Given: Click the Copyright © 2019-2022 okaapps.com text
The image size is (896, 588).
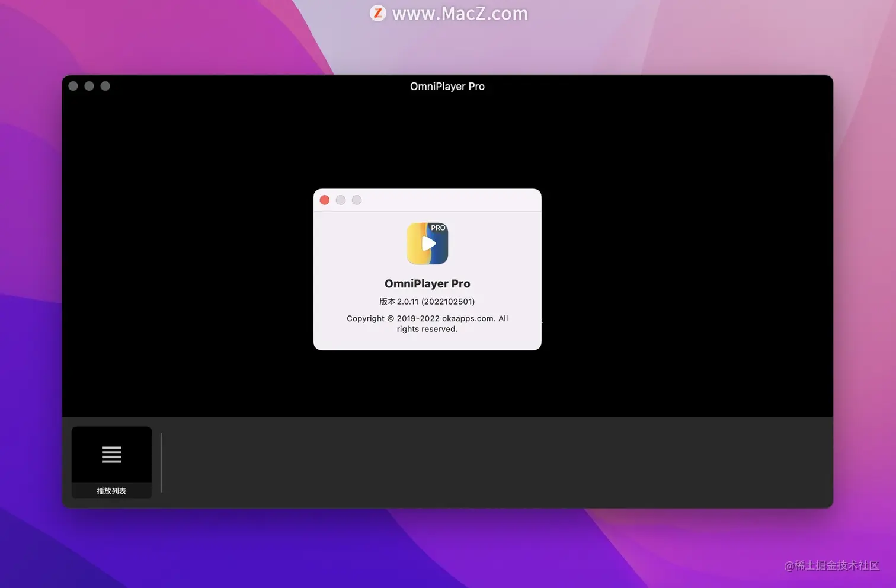Looking at the screenshot, I should 427,324.
